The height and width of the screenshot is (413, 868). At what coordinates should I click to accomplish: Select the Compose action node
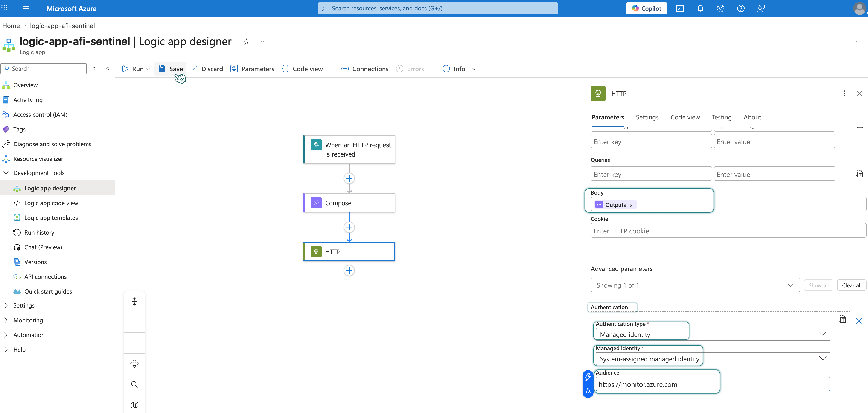(x=349, y=203)
